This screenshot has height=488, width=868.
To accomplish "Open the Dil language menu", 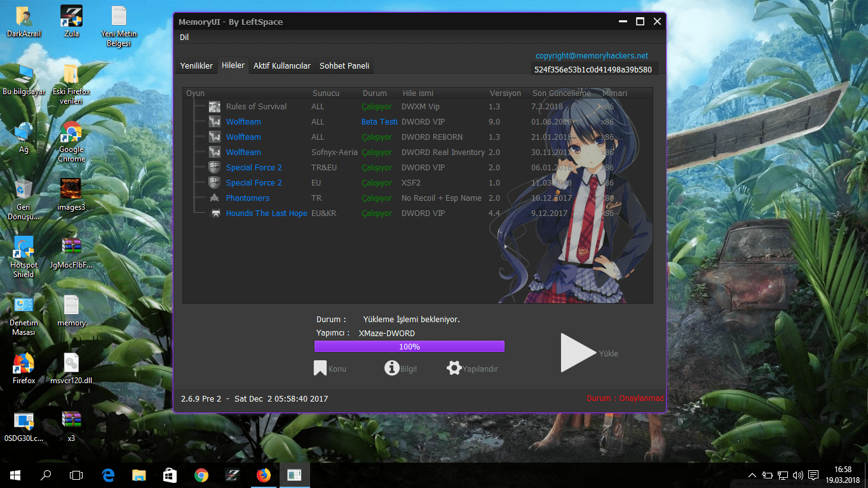I will pyautogui.click(x=184, y=37).
